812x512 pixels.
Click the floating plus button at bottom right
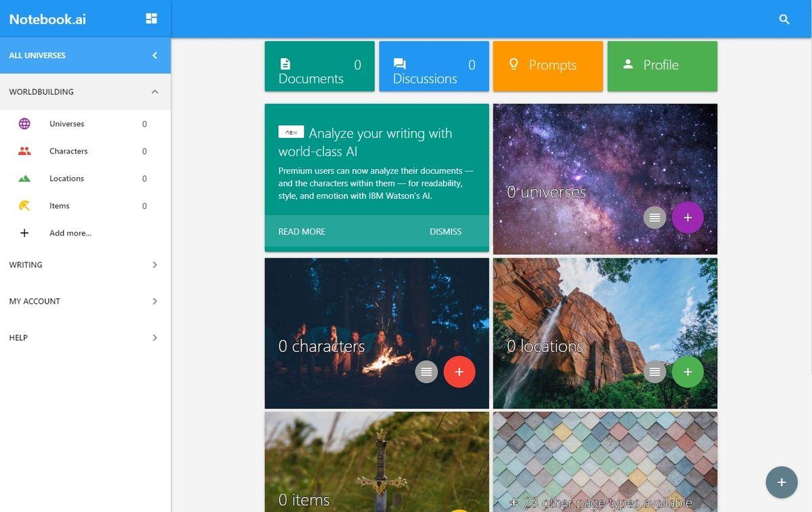(x=782, y=482)
